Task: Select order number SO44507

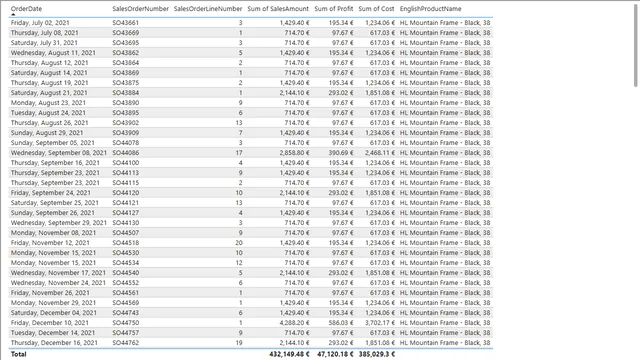Action: click(x=126, y=233)
